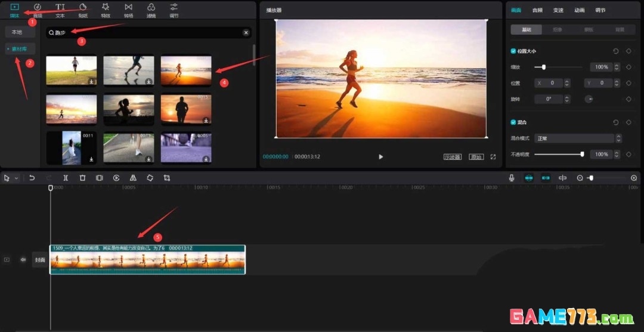Open the 贴纸 (stickers) panel
644x332 pixels.
point(83,10)
